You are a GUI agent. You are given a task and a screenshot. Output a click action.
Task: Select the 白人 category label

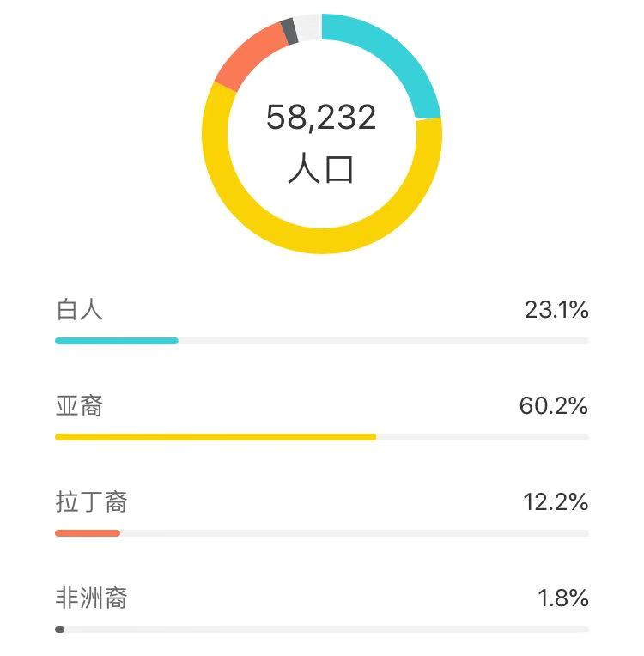click(x=80, y=310)
